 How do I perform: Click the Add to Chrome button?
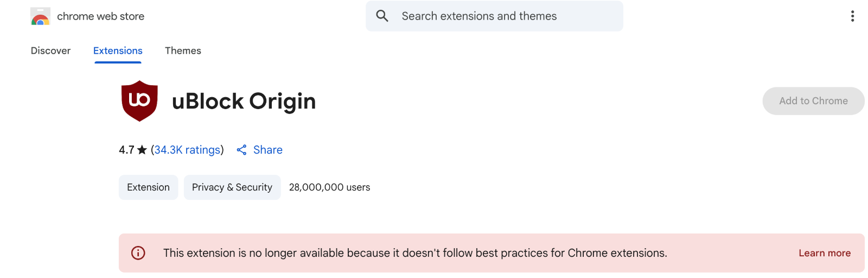[x=813, y=101]
